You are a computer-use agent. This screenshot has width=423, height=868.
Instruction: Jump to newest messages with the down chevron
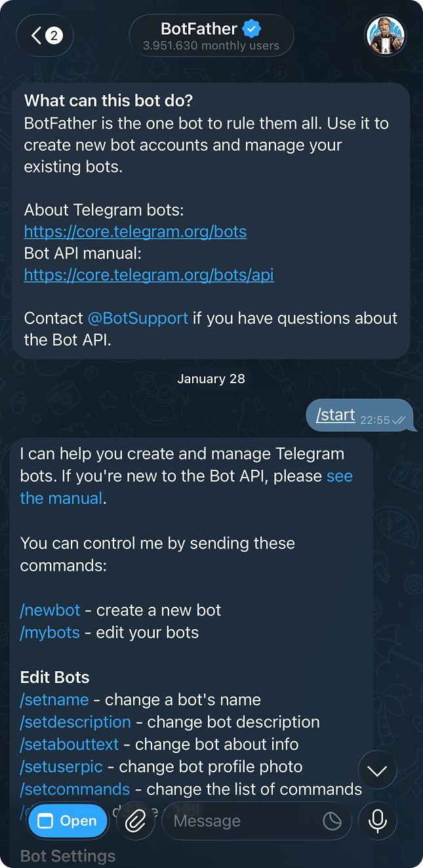[x=378, y=770]
